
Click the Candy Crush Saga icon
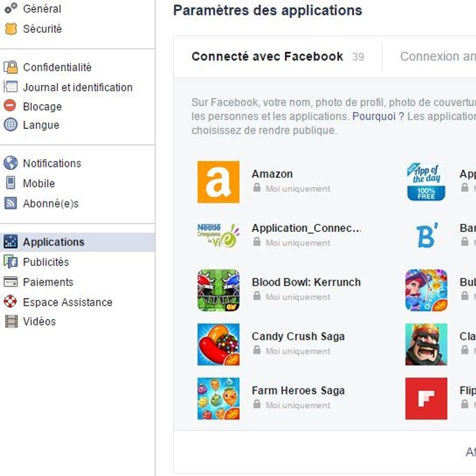[x=218, y=344]
